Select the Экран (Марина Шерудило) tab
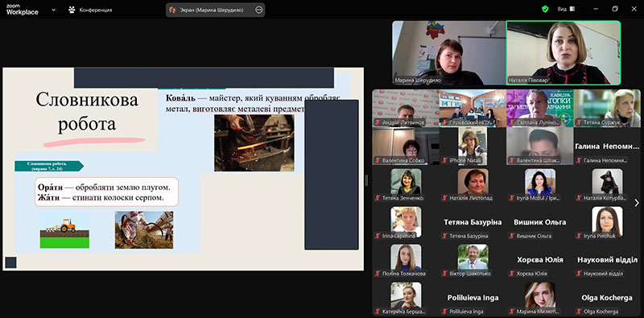The height and width of the screenshot is (318, 644). click(x=215, y=10)
